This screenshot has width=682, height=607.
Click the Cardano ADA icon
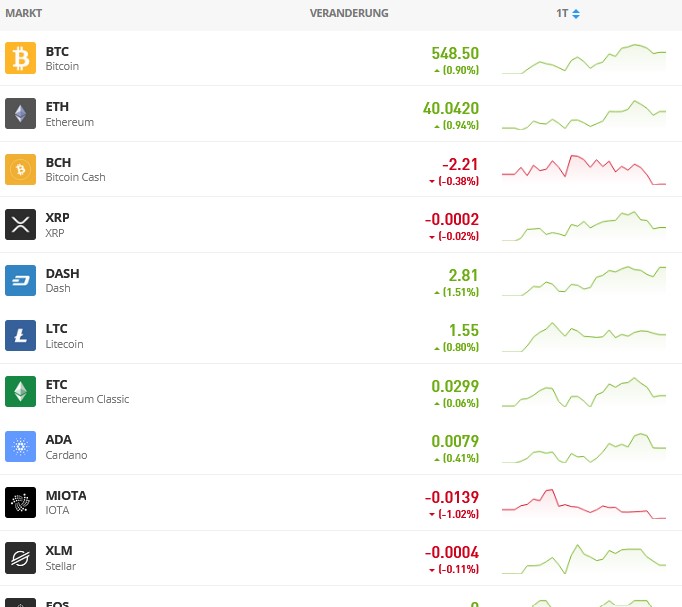pyautogui.click(x=20, y=447)
